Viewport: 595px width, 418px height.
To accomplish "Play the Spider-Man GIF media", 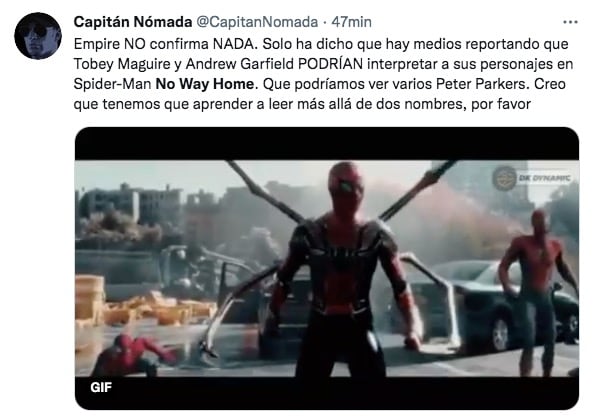I will [327, 268].
